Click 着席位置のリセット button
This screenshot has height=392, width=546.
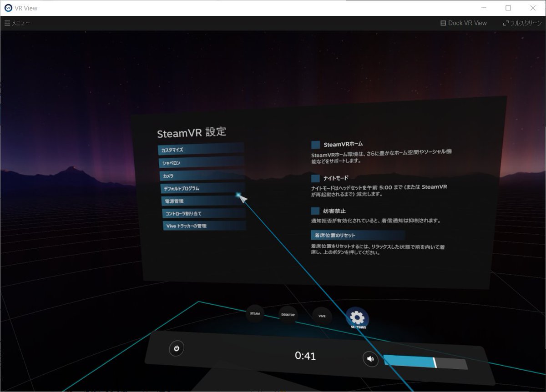(358, 235)
